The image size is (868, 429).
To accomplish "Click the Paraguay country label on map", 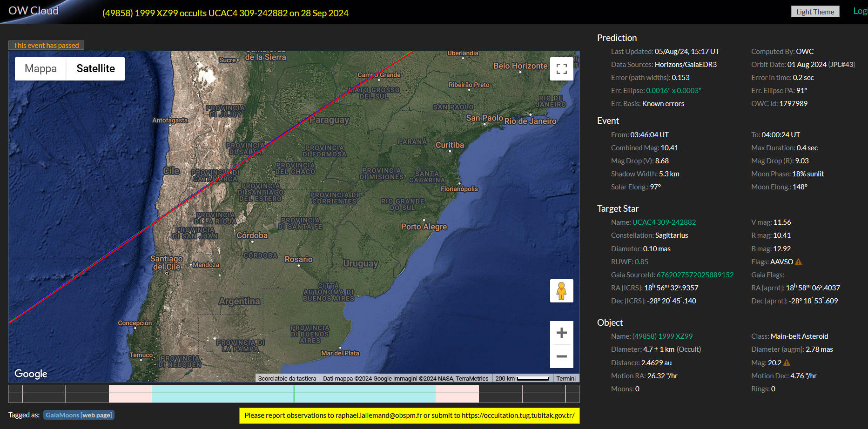I will [330, 120].
